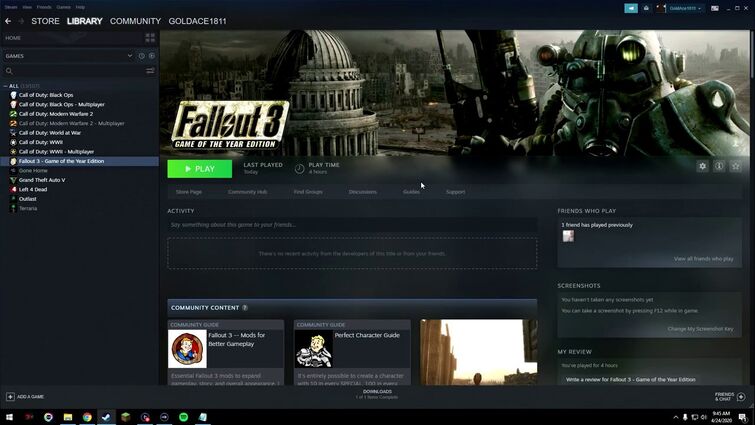Open the Guides link
The image size is (755, 425).
click(411, 192)
